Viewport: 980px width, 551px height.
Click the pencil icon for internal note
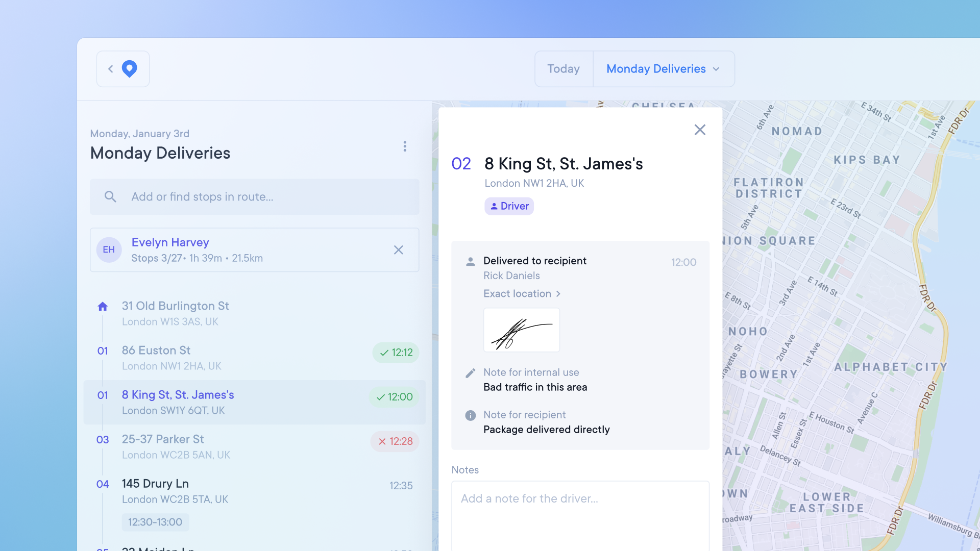(x=470, y=373)
